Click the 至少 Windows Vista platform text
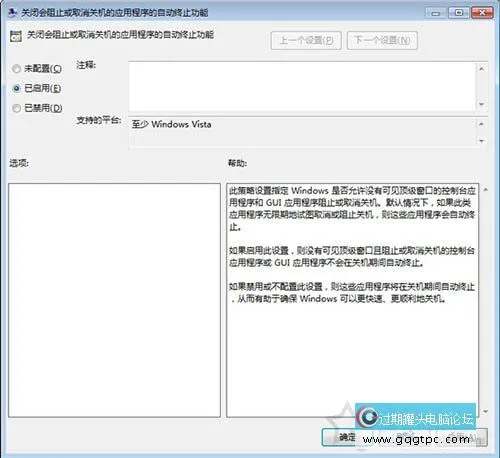Screen dimensions: 500x458 tap(171, 124)
